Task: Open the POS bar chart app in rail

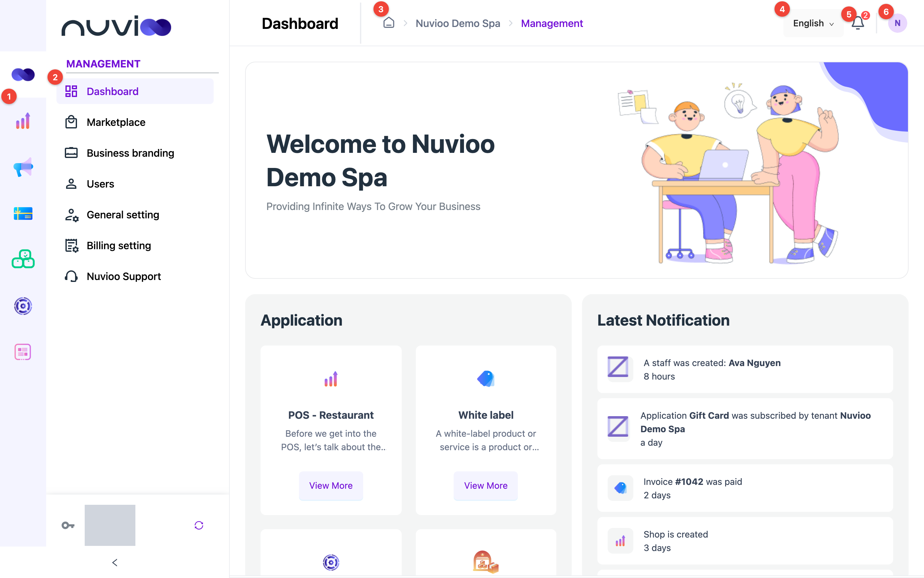Action: pos(23,121)
